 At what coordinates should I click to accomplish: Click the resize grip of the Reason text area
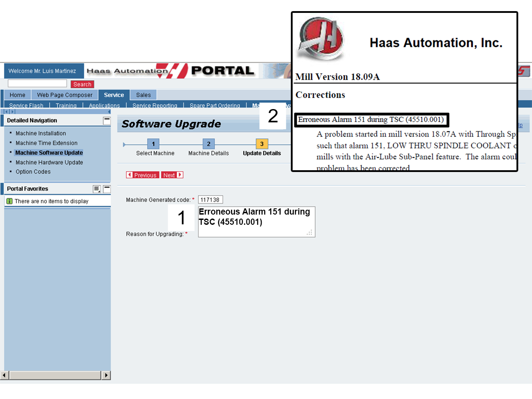pos(310,232)
